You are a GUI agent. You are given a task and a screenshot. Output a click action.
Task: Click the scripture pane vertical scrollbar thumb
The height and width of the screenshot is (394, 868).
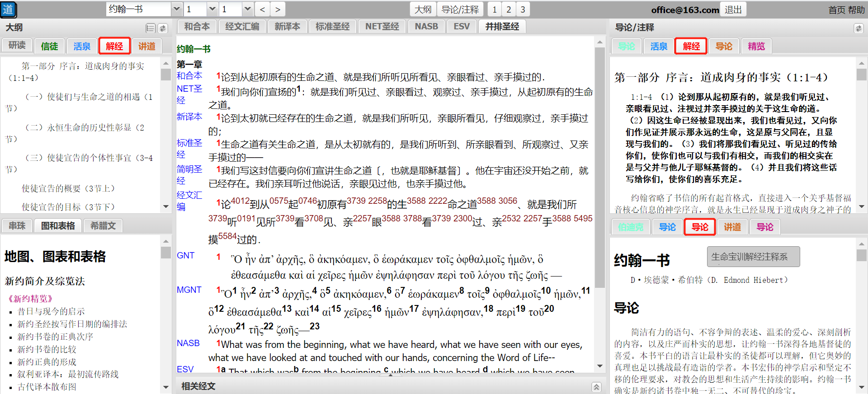599,167
